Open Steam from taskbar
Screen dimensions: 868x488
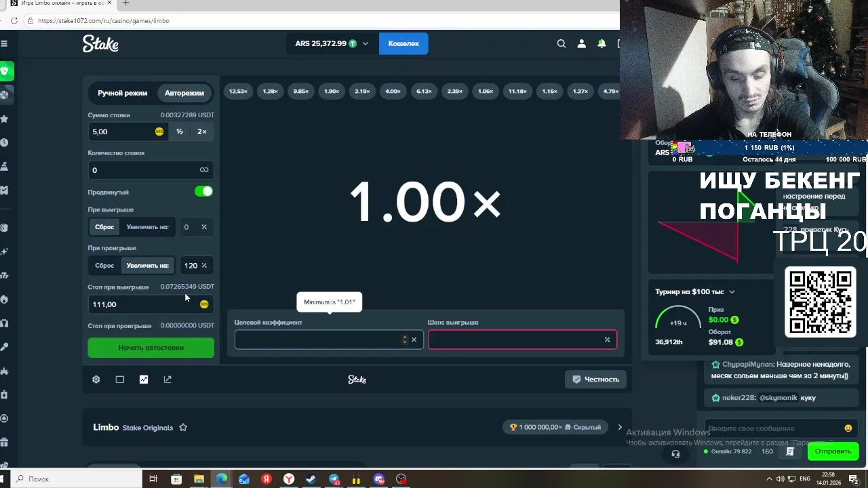pyautogui.click(x=311, y=479)
